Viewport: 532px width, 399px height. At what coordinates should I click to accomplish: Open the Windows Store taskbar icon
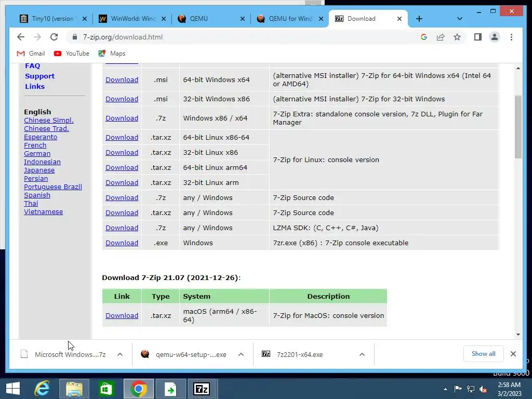[x=106, y=389]
